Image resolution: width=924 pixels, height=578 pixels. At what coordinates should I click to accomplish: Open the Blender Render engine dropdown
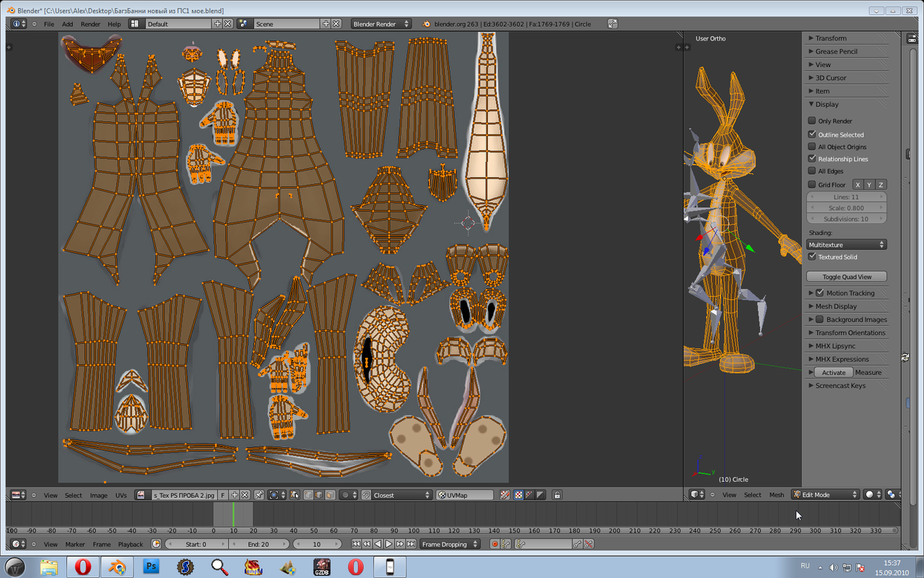(381, 24)
